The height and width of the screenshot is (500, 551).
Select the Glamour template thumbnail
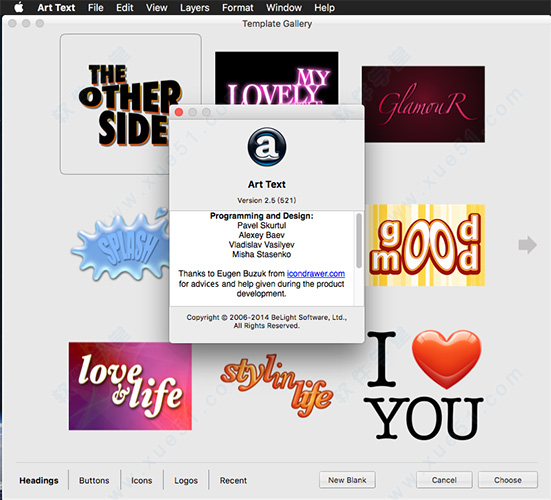point(424,104)
